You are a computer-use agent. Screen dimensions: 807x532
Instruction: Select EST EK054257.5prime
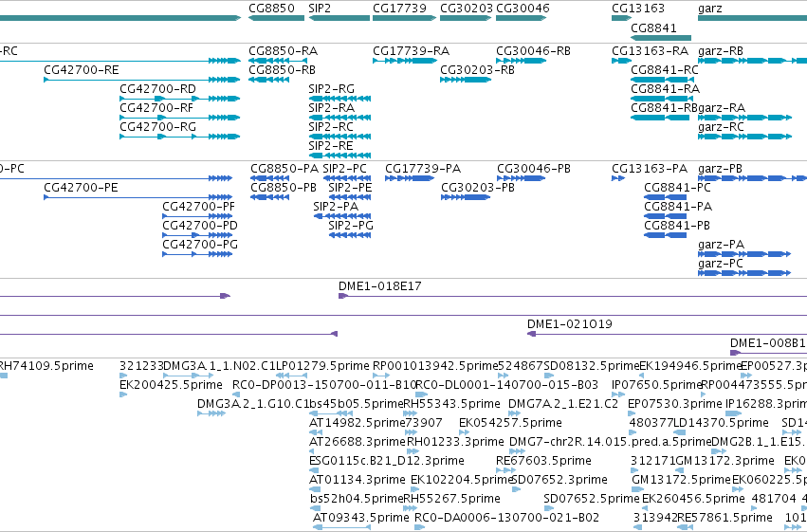point(465,433)
